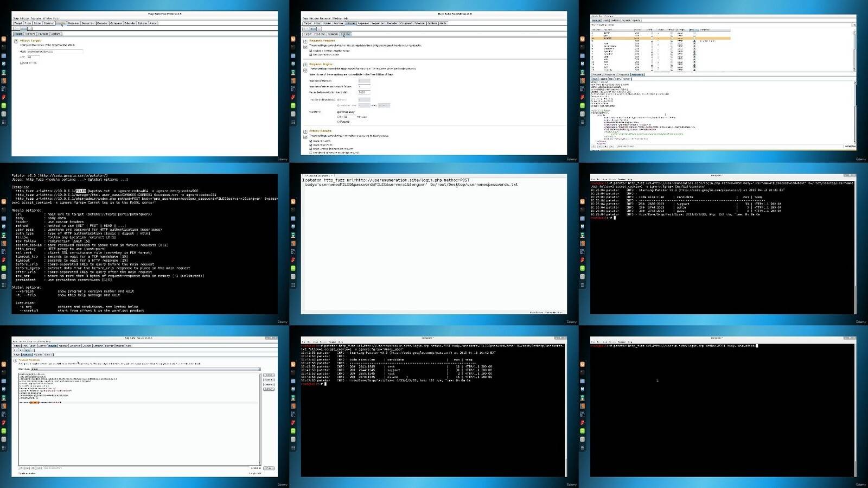This screenshot has width=868, height=488.
Task: Click the help icon beside Attack Results
Action: point(305,131)
